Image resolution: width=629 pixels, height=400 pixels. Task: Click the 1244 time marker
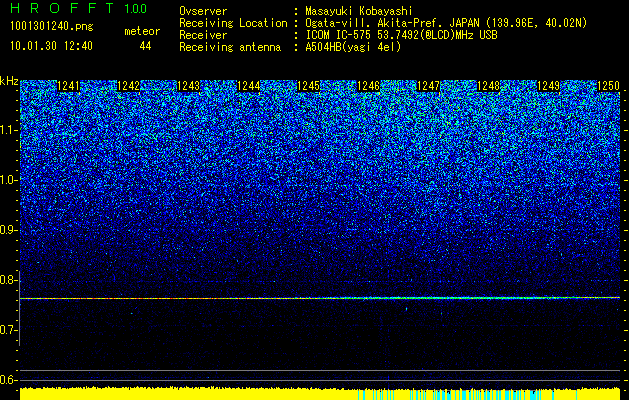[x=249, y=86]
